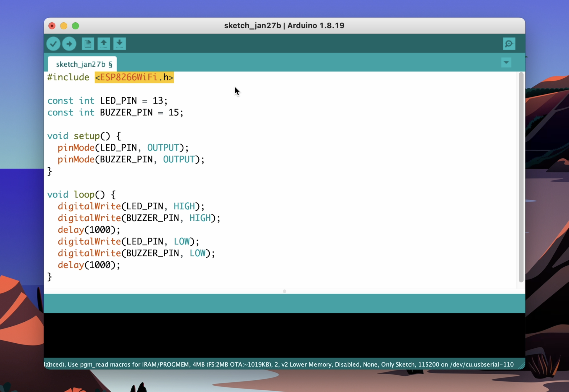Click the highlighted ESP8266WiFi.h include
Viewport: 569px width, 392px height.
coord(134,77)
